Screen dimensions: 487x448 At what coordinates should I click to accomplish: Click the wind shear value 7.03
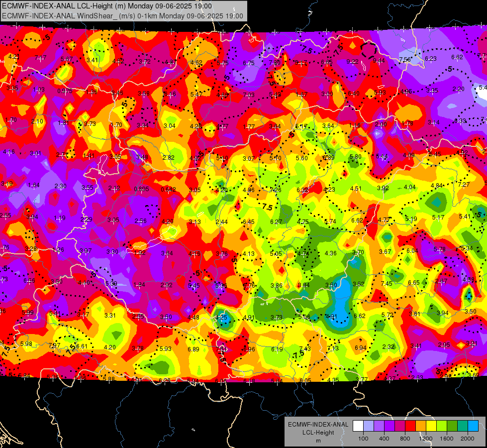249,95
